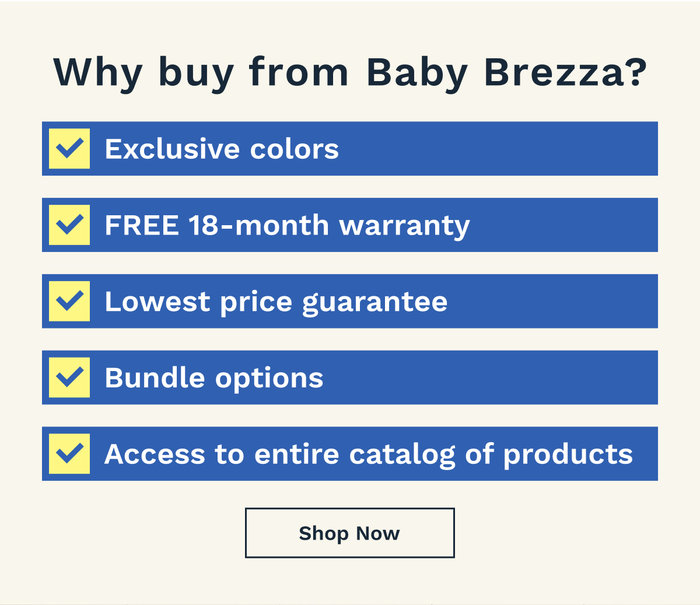Click the word "FREE" in warranty row
Image resolution: width=700 pixels, height=605 pixels.
pos(142,226)
